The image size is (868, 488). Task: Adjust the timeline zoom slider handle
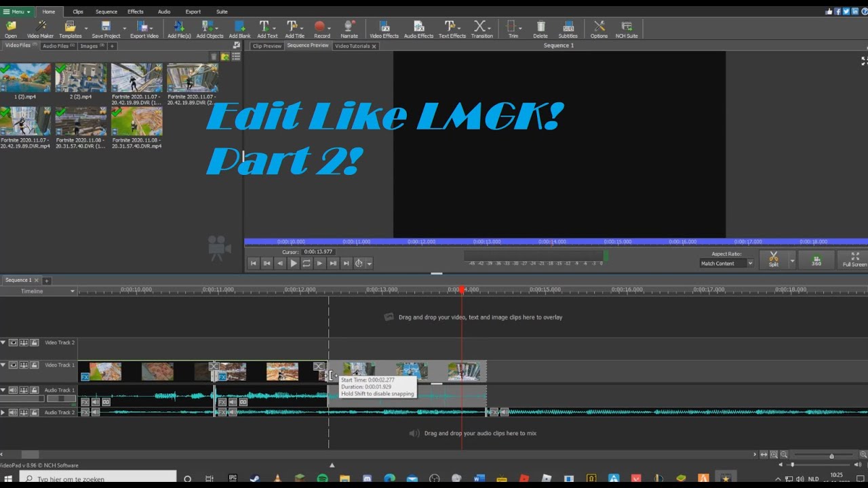[831, 455]
